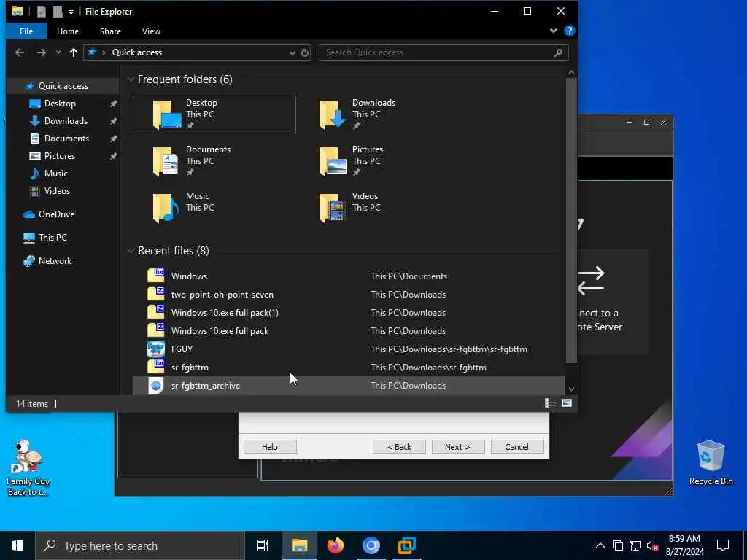Click the Back navigation arrow
Viewport: 747px width, 560px height.
click(20, 52)
